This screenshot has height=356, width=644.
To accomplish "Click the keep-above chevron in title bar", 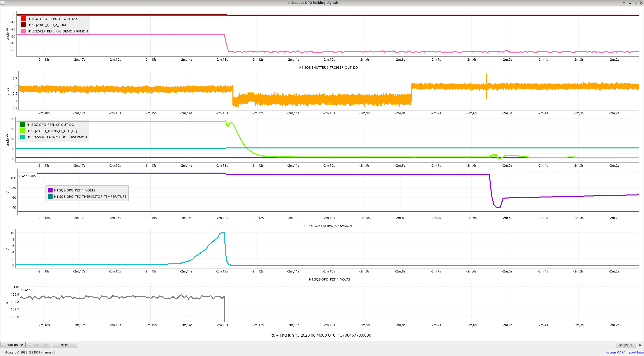I will [x=624, y=3].
